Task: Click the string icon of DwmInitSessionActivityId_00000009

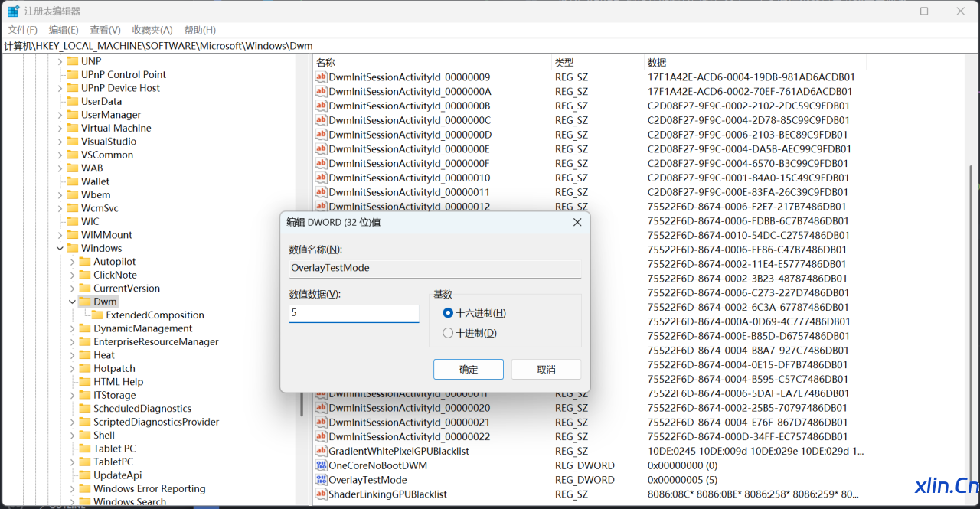Action: (322, 77)
